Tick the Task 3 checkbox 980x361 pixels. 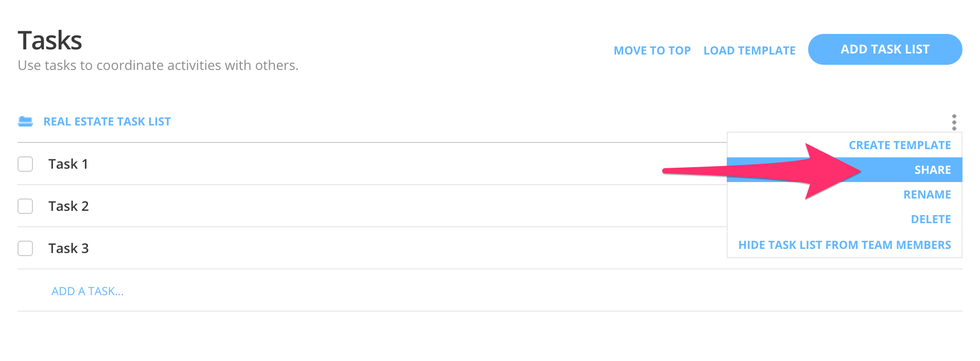click(25, 248)
